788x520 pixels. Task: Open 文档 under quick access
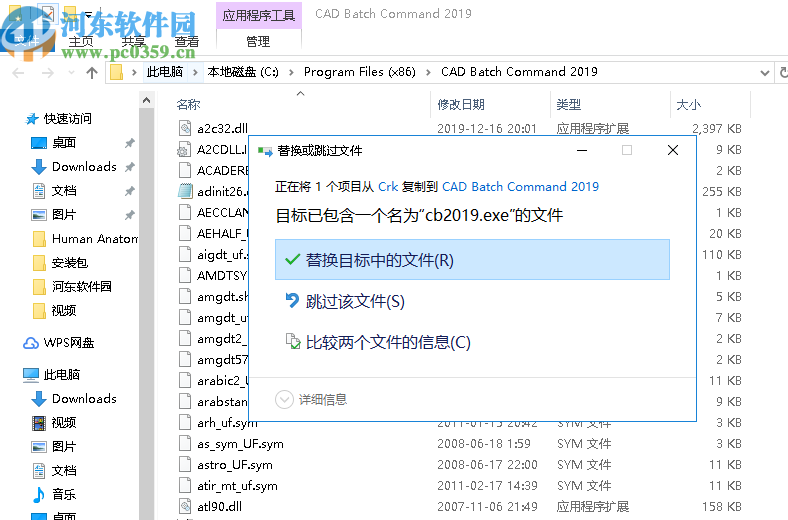(x=64, y=191)
